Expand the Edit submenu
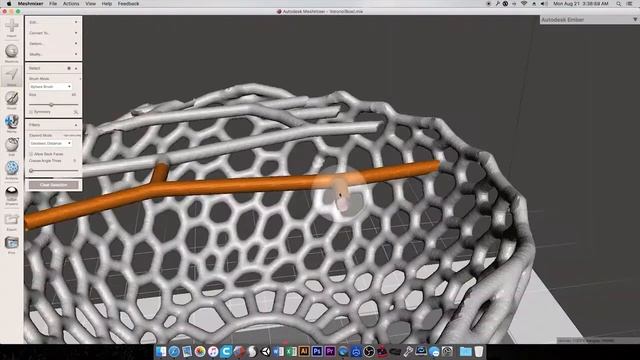 click(x=53, y=22)
